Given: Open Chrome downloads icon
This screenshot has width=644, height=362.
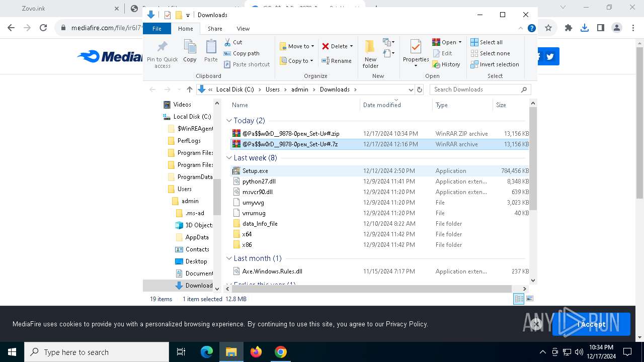Looking at the screenshot, I should tap(585, 28).
